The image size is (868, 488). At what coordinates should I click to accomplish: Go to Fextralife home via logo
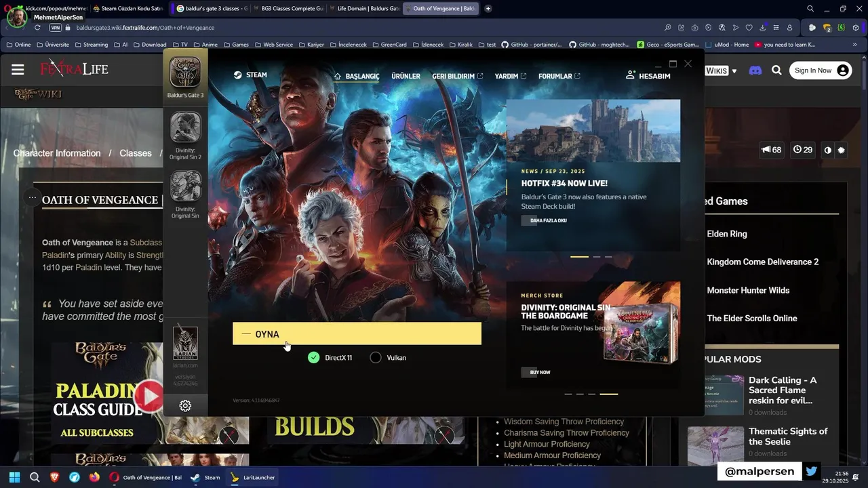coord(74,69)
